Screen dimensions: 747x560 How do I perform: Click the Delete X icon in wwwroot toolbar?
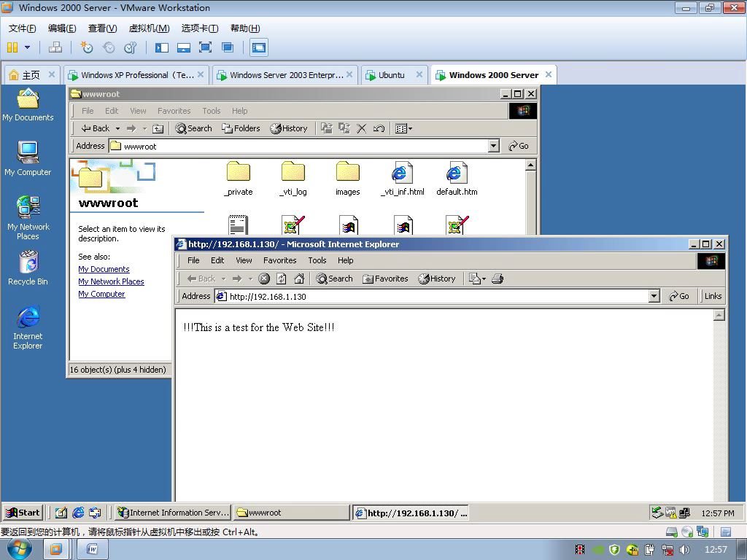[x=362, y=128]
